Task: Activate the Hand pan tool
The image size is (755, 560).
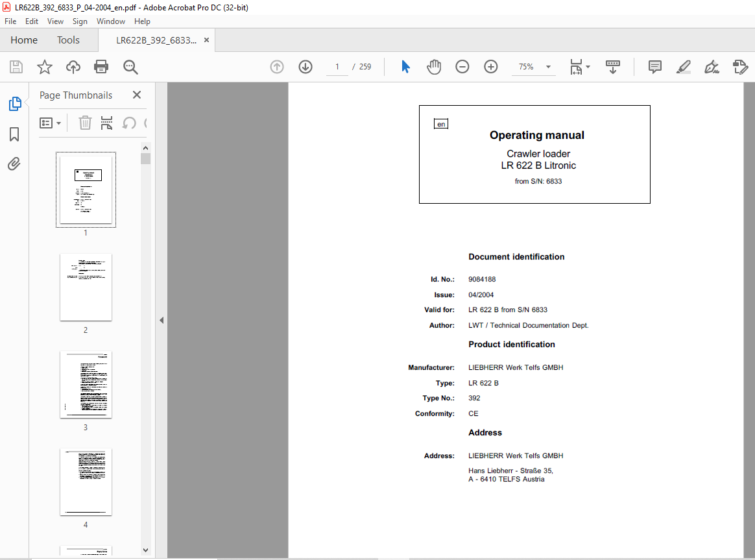Action: [x=433, y=67]
